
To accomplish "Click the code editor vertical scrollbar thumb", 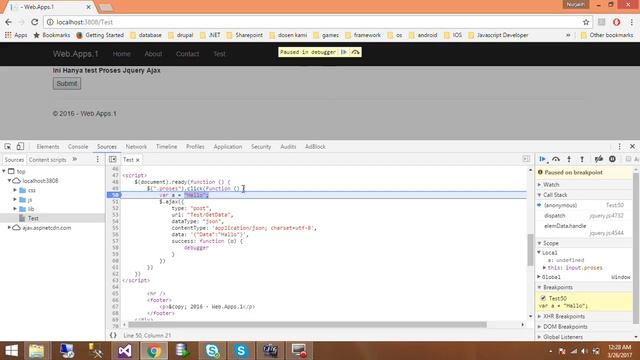I will click(530, 249).
